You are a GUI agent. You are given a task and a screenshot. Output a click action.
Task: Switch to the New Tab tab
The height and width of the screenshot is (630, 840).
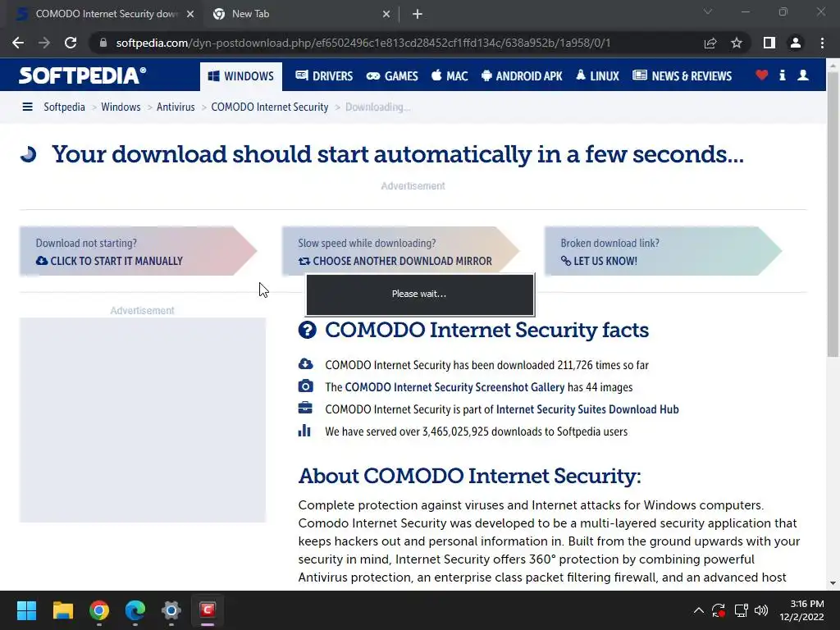pyautogui.click(x=300, y=14)
